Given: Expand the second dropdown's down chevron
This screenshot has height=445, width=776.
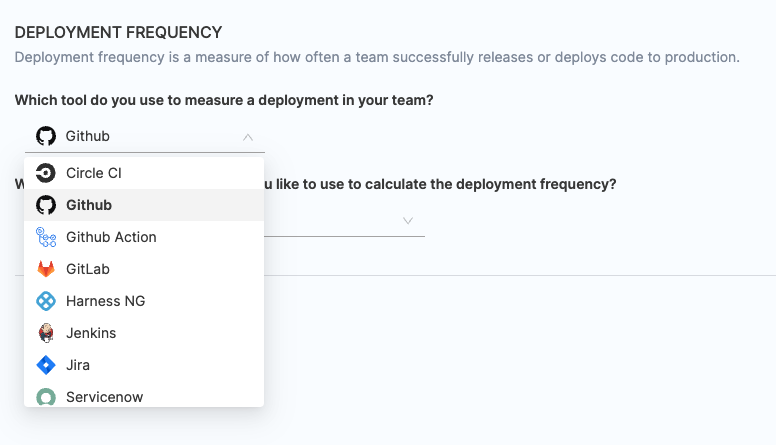Looking at the screenshot, I should pyautogui.click(x=408, y=220).
